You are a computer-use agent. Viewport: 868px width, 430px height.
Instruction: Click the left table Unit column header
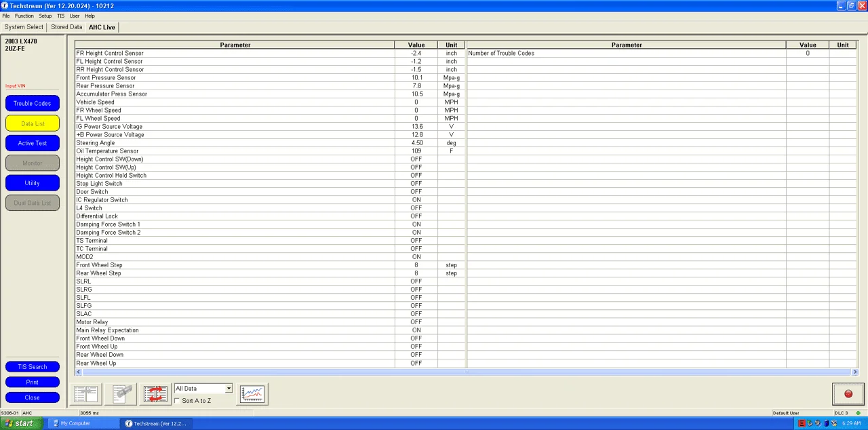tap(452, 45)
